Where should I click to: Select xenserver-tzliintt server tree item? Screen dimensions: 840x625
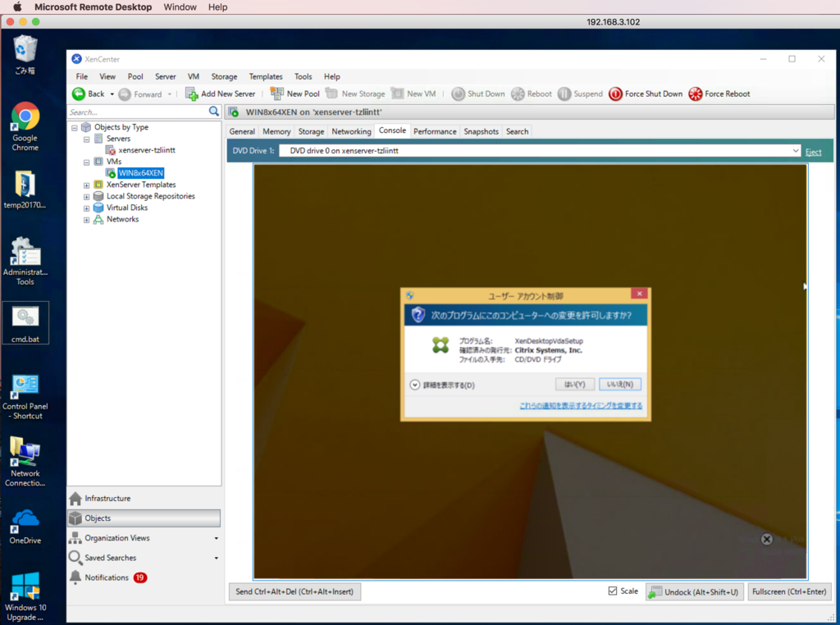(147, 150)
